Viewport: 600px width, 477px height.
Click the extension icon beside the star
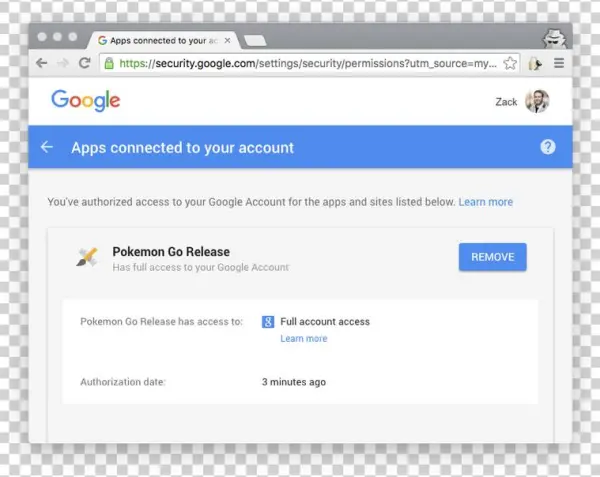click(x=535, y=63)
